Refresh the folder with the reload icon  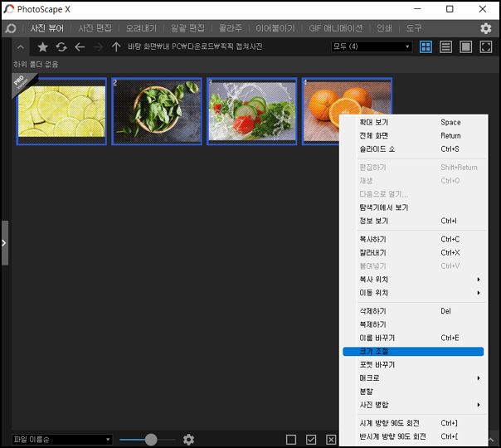[x=61, y=47]
